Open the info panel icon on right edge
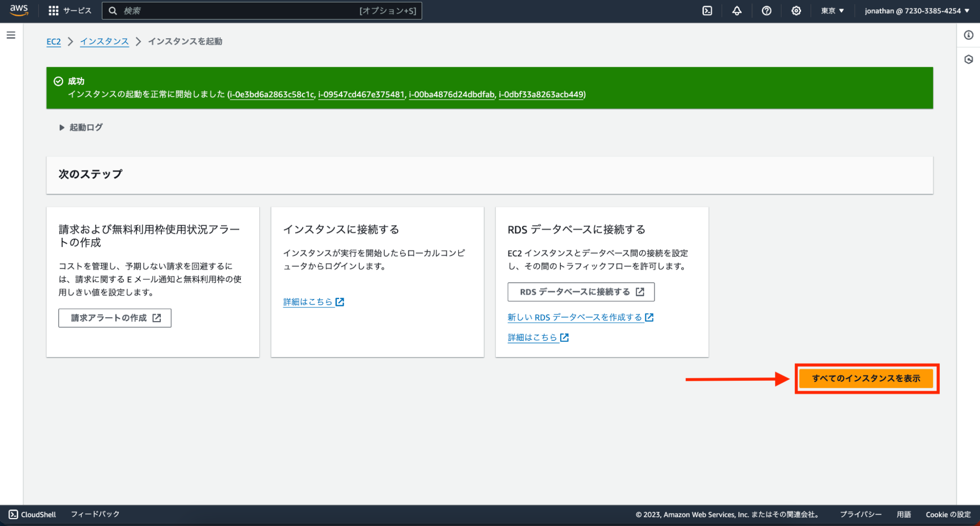 [968, 35]
